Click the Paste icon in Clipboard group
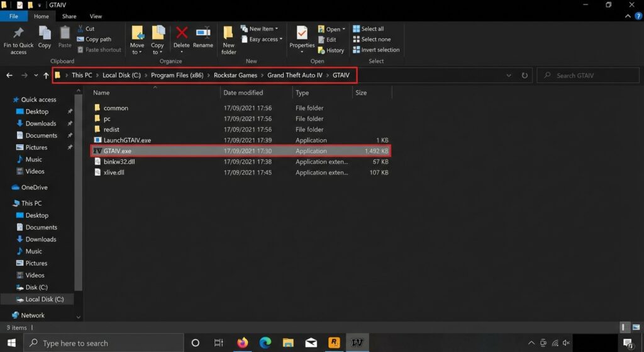Screen dimensions: 644x352 65,33
